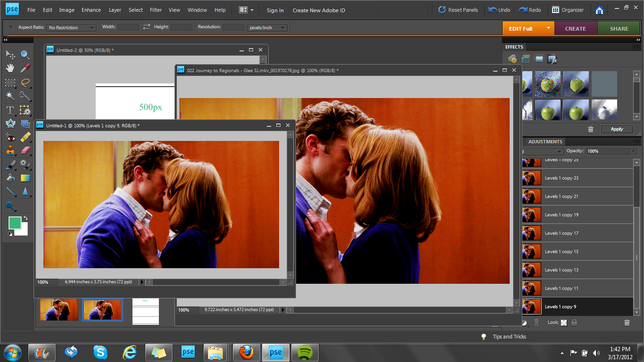Open the arrange documents layout dropdown
The image size is (644, 362).
[x=247, y=10]
